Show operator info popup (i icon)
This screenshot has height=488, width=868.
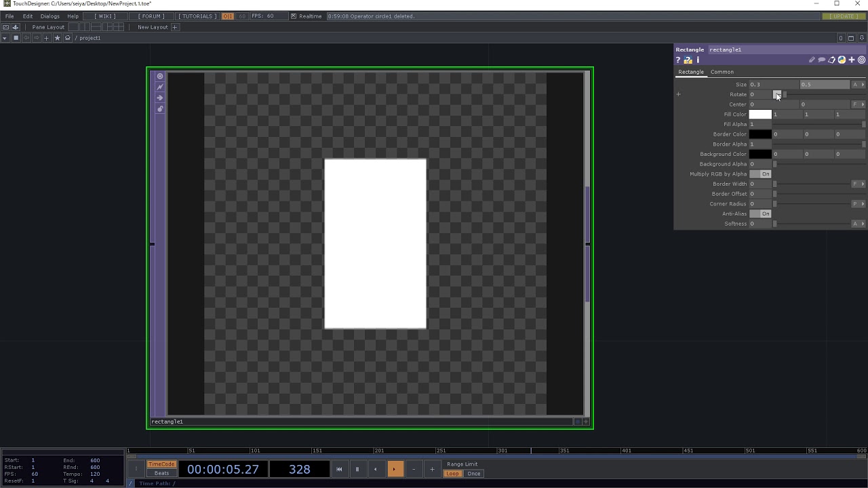click(698, 60)
